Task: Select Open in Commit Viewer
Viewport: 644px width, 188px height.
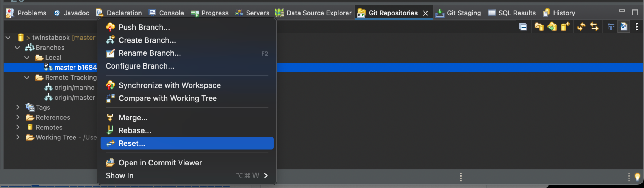Action: 187,163
